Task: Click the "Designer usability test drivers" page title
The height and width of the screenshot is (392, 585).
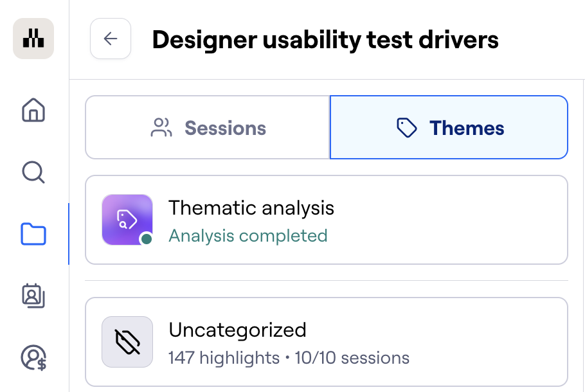Action: pos(325,40)
